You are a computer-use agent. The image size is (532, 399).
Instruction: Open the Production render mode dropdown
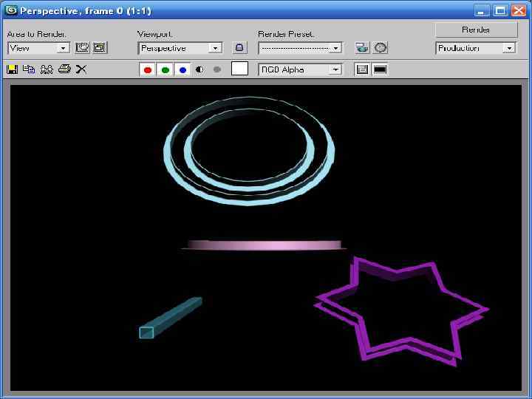coord(476,48)
